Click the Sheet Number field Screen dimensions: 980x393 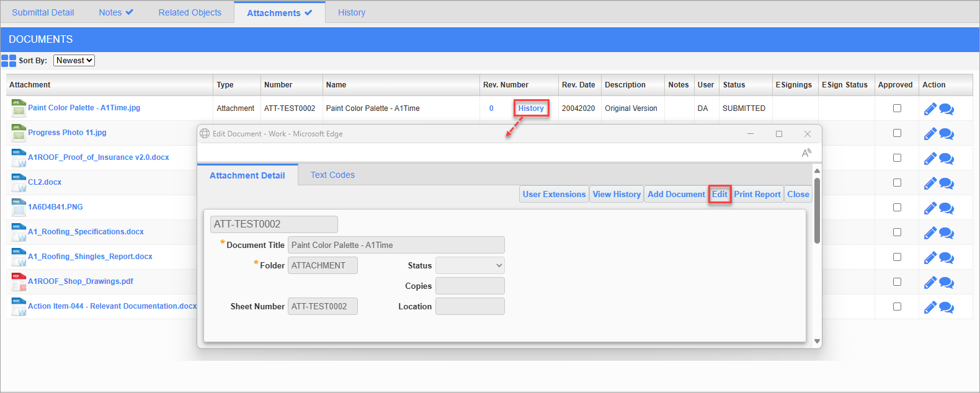click(323, 306)
